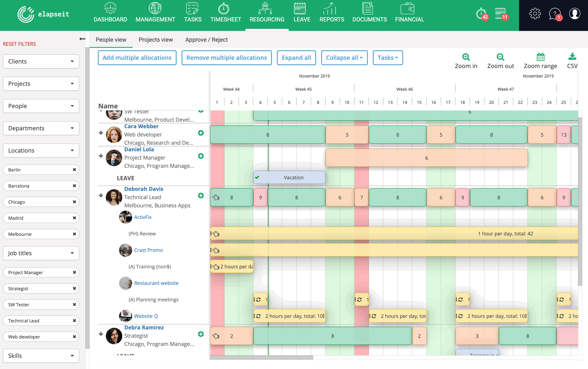Click the Zoom in magnifier icon

(466, 57)
